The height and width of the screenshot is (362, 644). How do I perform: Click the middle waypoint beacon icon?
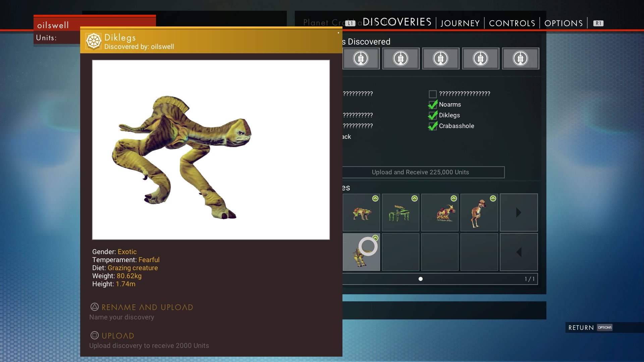point(440,59)
